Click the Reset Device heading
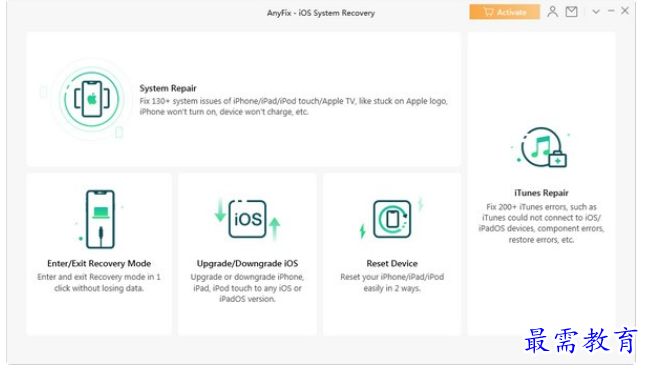The height and width of the screenshot is (372, 646). pyautogui.click(x=392, y=263)
